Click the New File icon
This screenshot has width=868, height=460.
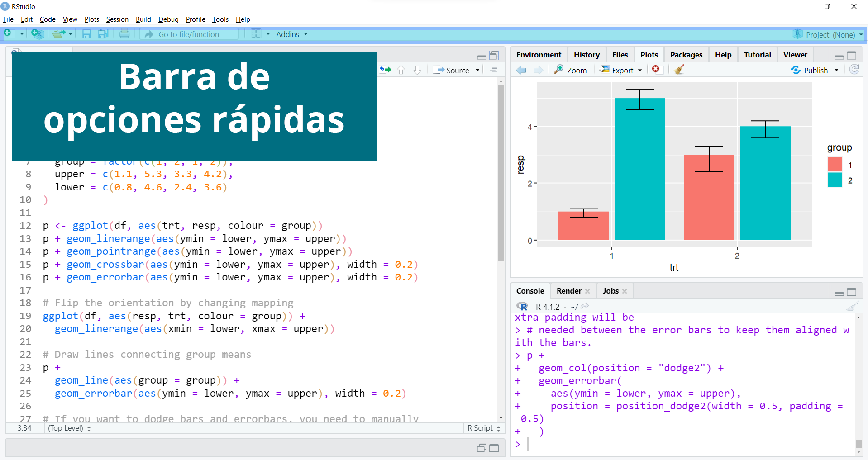point(8,34)
